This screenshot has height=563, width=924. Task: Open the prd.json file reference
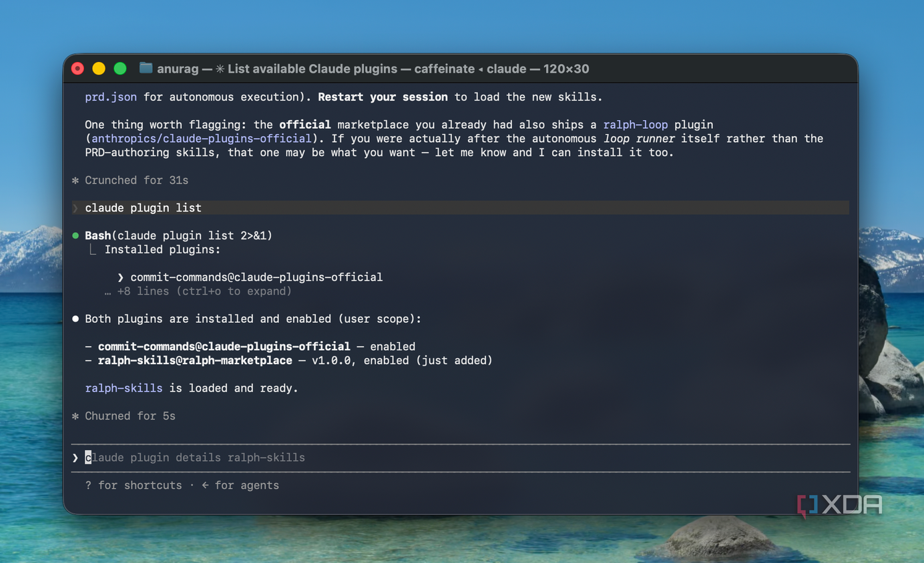point(111,97)
